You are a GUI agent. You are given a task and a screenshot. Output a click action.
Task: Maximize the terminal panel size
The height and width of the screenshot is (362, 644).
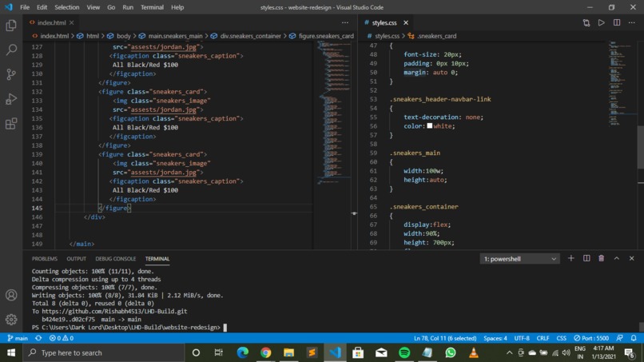point(616,258)
